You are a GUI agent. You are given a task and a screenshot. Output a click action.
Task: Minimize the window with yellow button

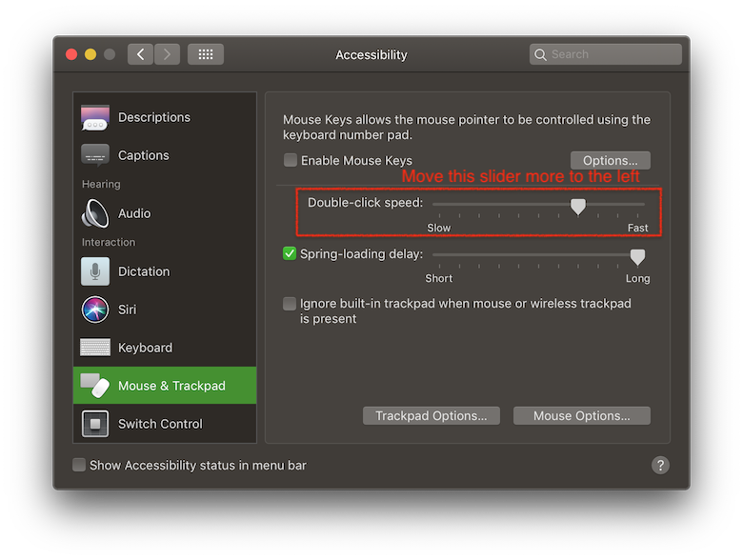click(x=90, y=54)
